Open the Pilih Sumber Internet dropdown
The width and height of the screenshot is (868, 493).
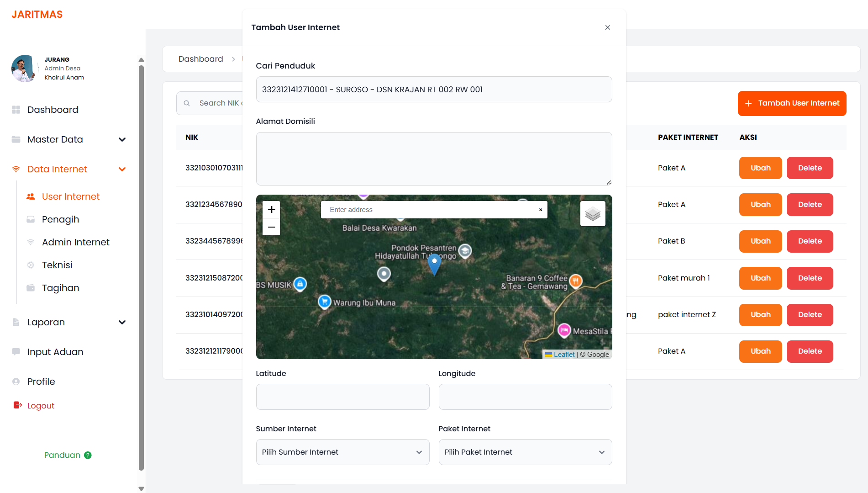pyautogui.click(x=342, y=452)
